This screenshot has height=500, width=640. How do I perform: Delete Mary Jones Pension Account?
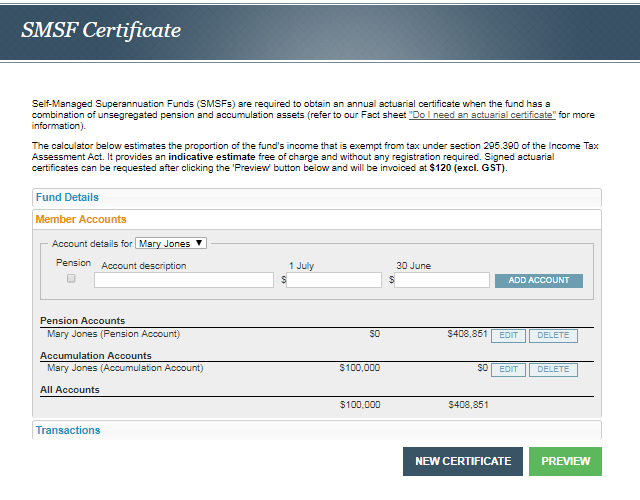coord(553,336)
